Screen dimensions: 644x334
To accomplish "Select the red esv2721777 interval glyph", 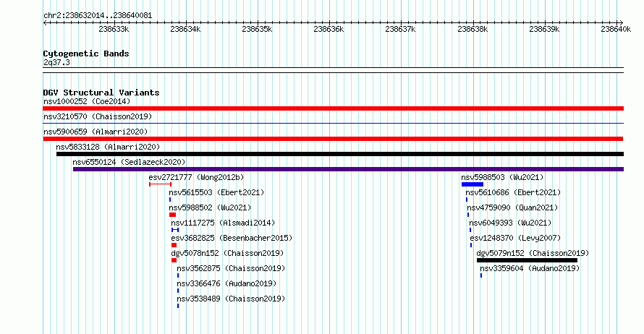I will click(x=160, y=184).
